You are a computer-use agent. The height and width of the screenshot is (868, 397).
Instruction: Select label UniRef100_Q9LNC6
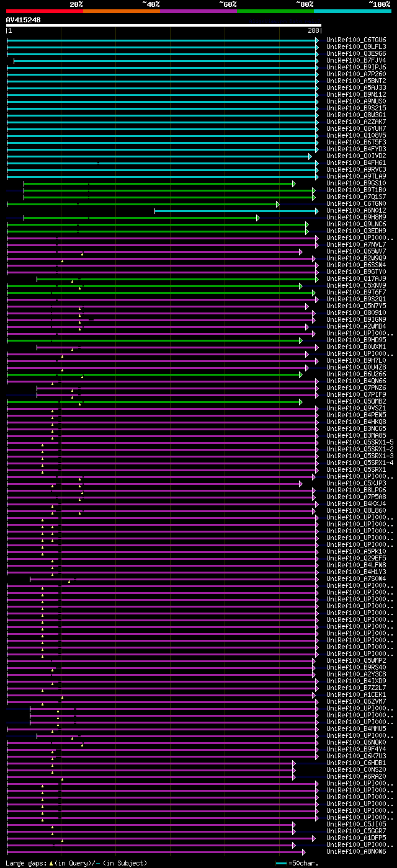[356, 224]
